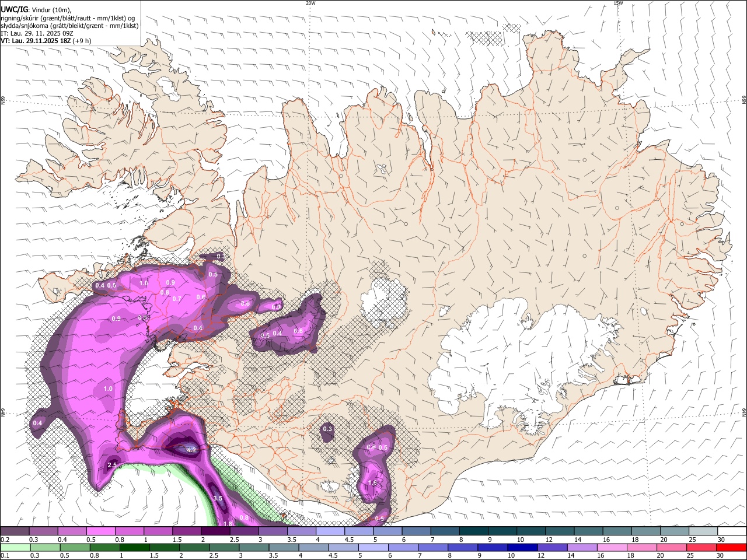Pick the dark plum legend swatch labelled 2

[215, 531]
